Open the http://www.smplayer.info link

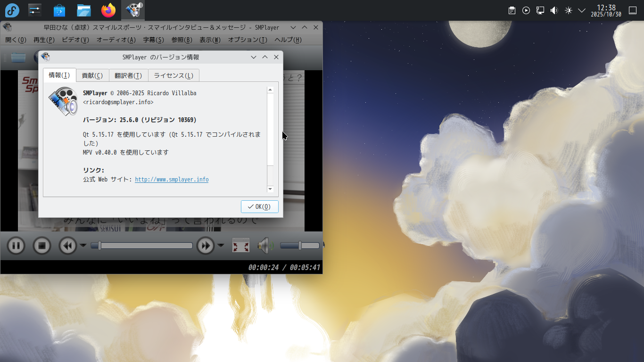click(172, 180)
